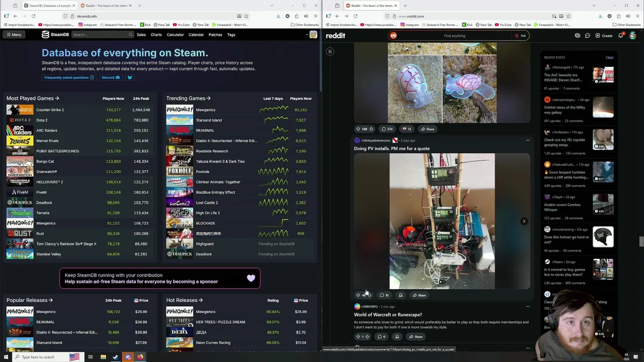Open dropdown arrow next to SteamDB avatar

(x=307, y=35)
